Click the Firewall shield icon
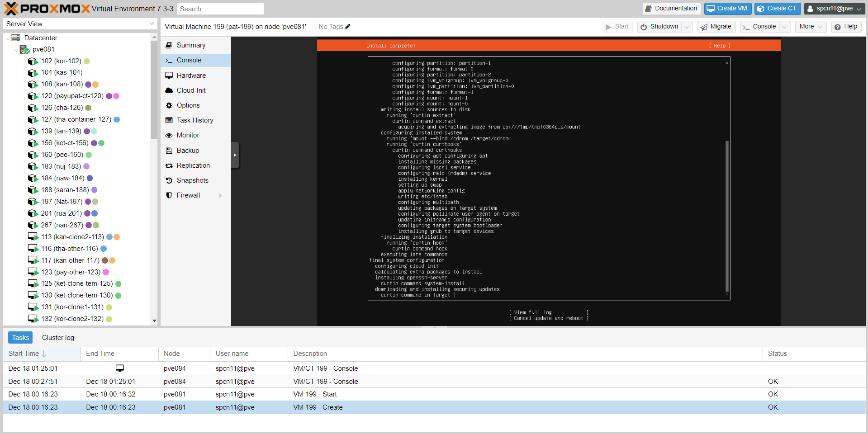The height and width of the screenshot is (434, 868). tap(169, 195)
